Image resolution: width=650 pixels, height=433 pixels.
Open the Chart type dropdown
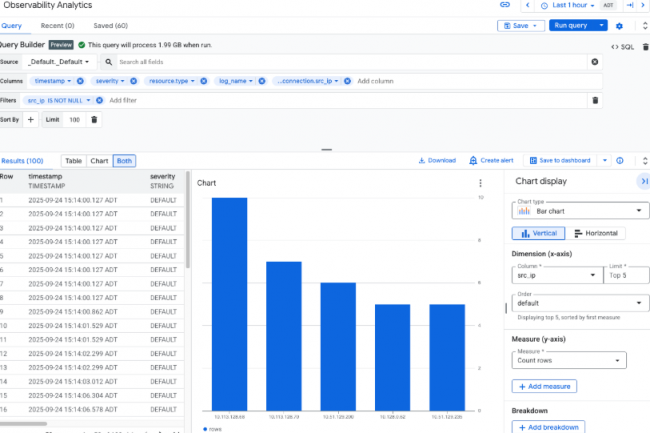click(x=580, y=211)
